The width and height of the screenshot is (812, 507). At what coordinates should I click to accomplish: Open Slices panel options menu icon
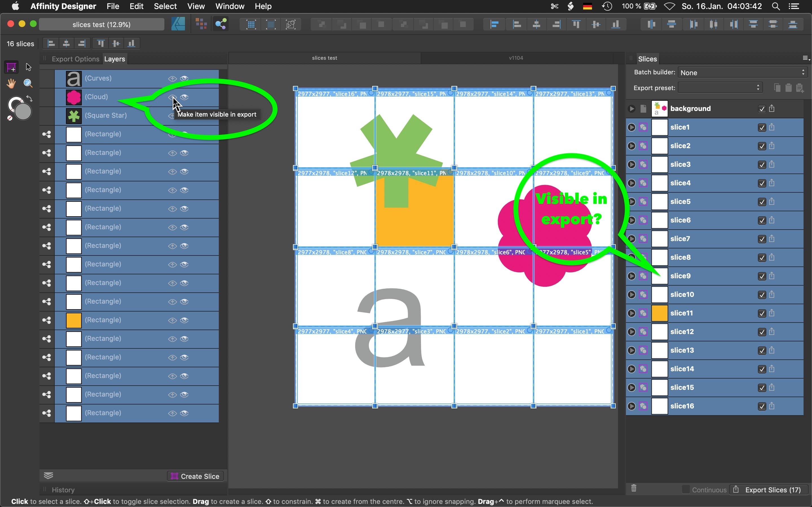point(805,58)
